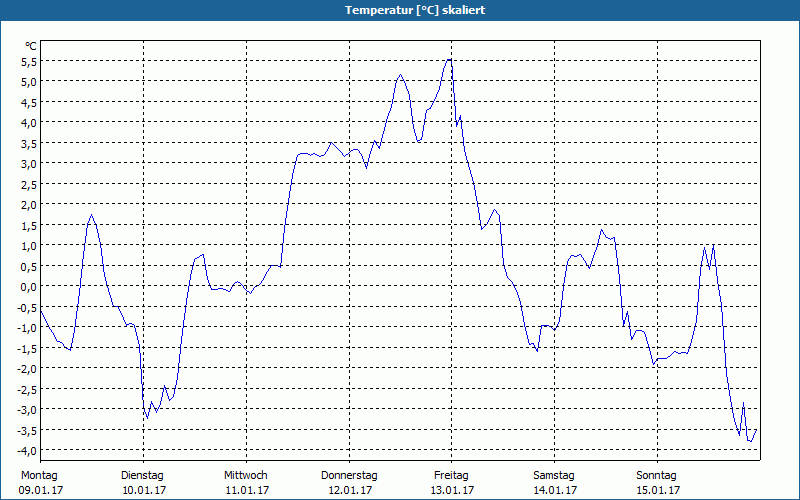Click the 0,0 y-axis label
This screenshot has height=500, width=800.
(30, 286)
